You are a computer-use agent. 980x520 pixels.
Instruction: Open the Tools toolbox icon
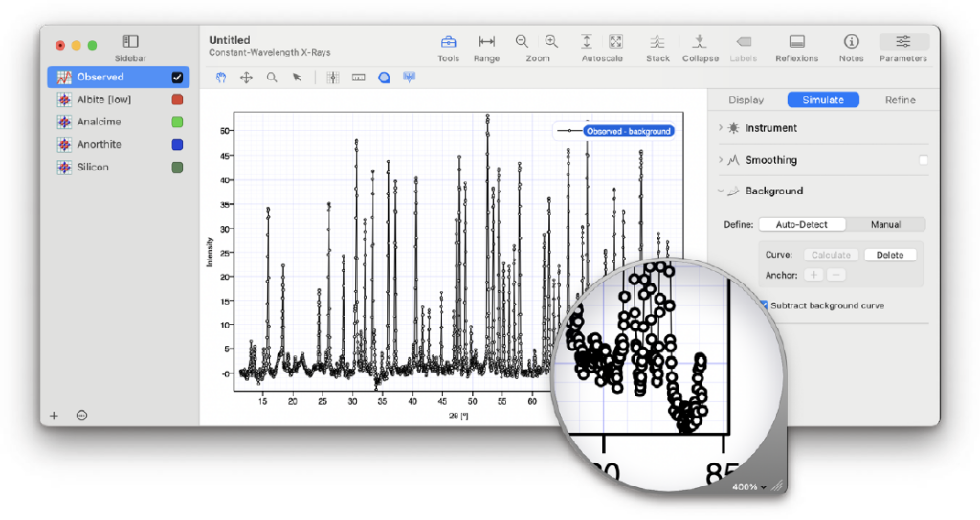[x=448, y=42]
